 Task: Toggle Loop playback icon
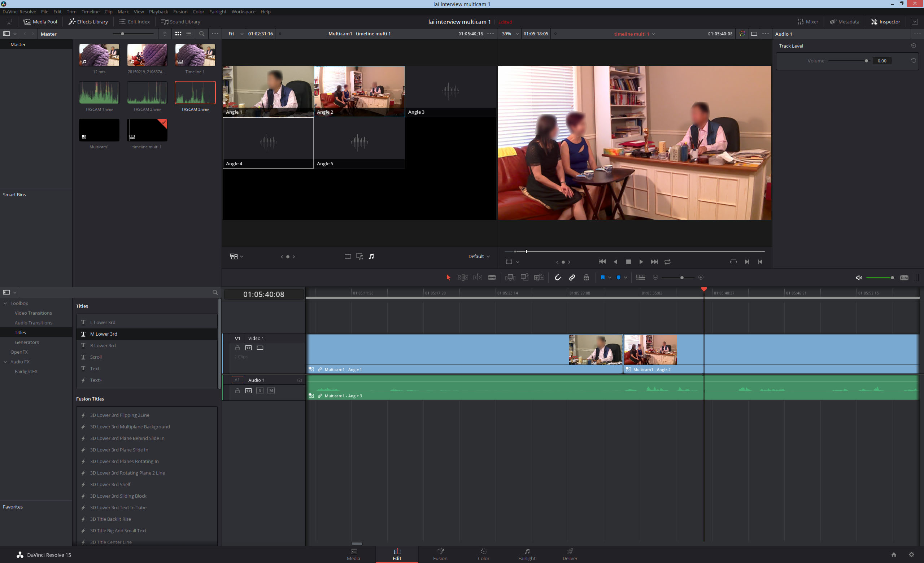tap(667, 262)
